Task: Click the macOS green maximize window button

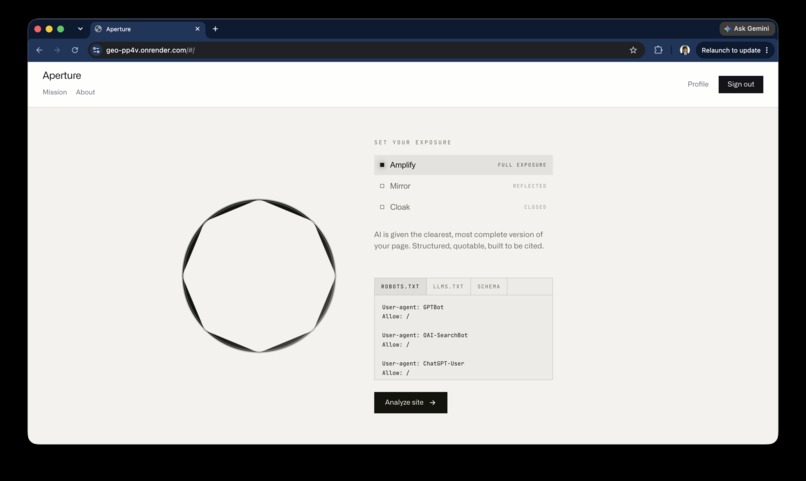Action: pos(61,29)
